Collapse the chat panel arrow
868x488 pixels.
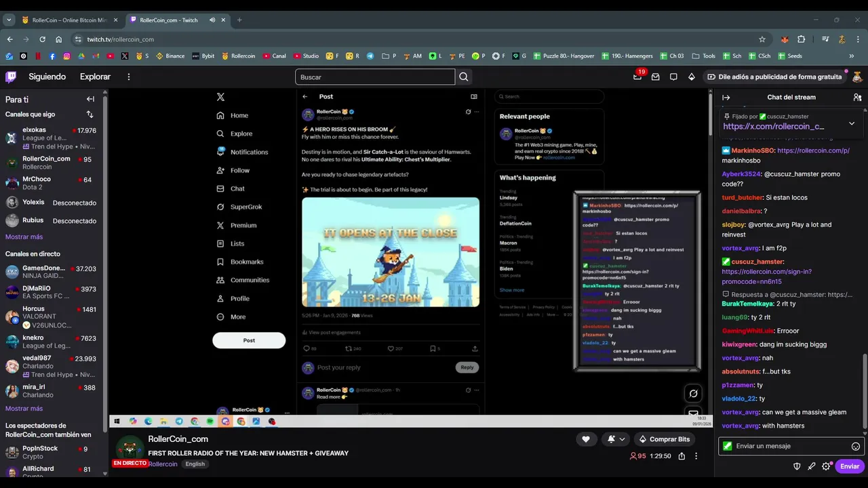pos(726,97)
